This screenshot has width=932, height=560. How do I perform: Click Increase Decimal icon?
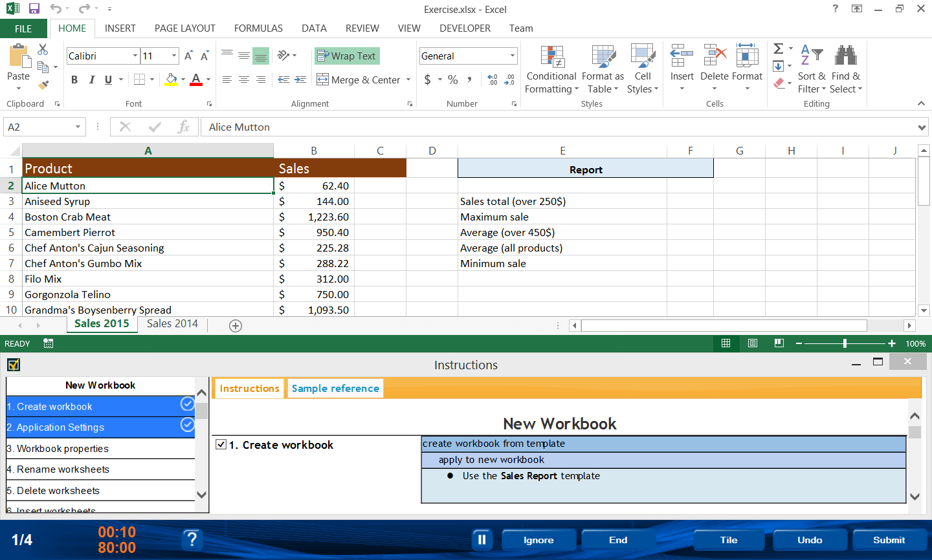click(493, 80)
